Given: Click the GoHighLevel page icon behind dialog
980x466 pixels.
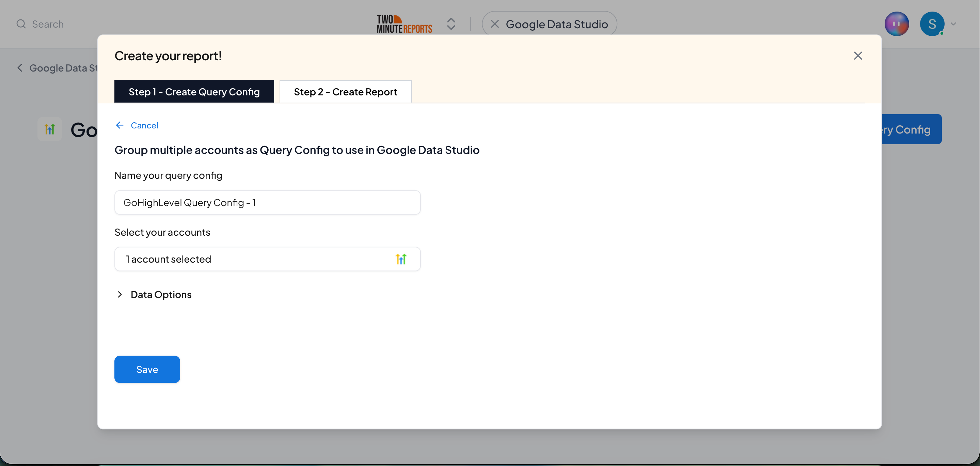Looking at the screenshot, I should [50, 129].
